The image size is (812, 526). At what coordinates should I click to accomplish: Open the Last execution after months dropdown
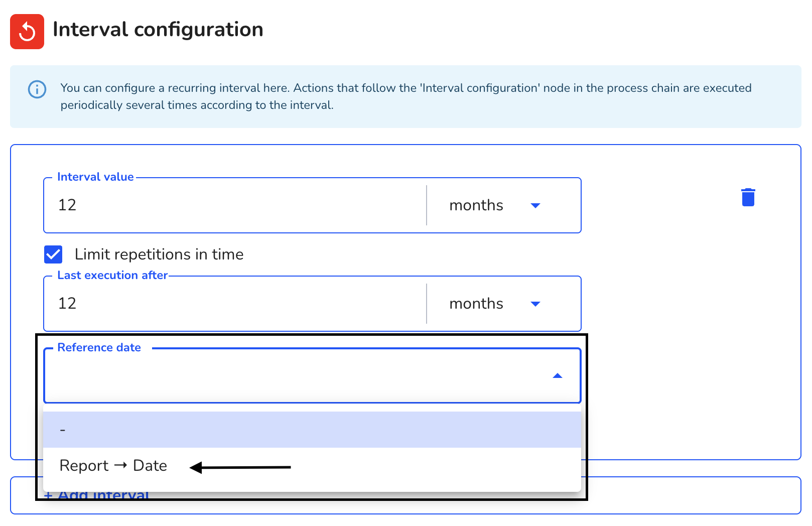[503, 304]
